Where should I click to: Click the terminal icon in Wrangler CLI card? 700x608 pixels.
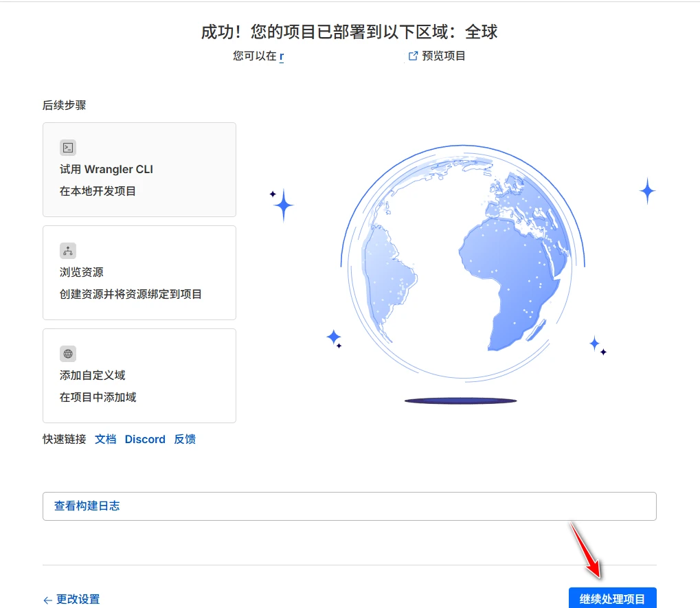[68, 148]
